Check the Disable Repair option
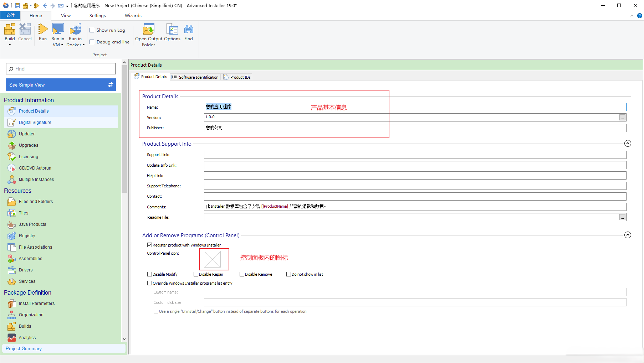 [x=196, y=274]
